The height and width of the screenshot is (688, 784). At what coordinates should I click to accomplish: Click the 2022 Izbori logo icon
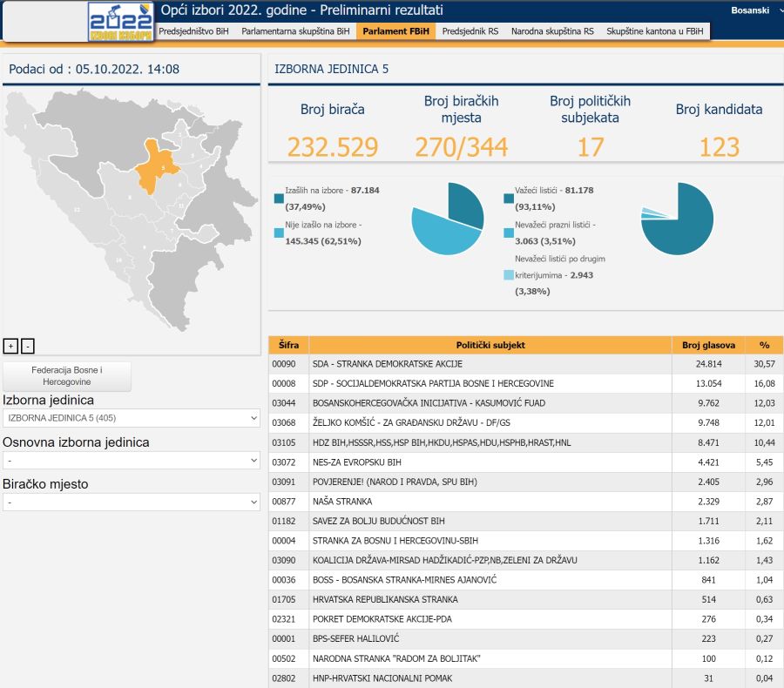point(120,22)
